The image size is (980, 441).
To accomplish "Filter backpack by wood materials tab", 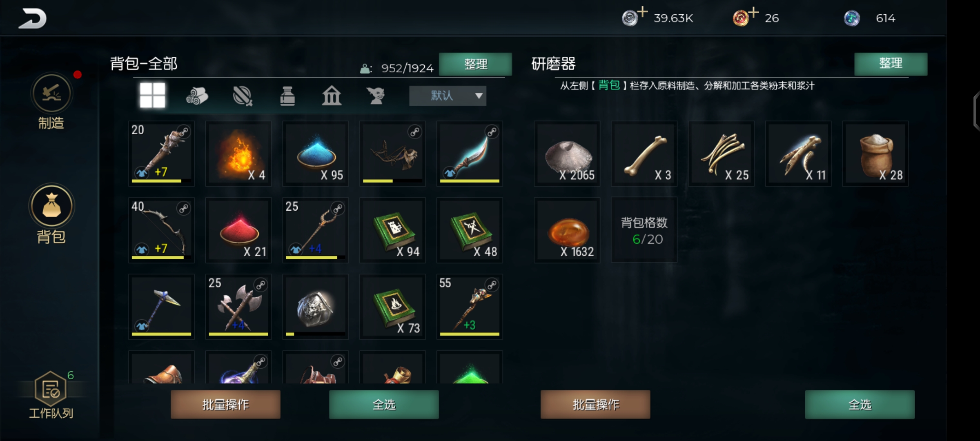I will pyautogui.click(x=197, y=96).
